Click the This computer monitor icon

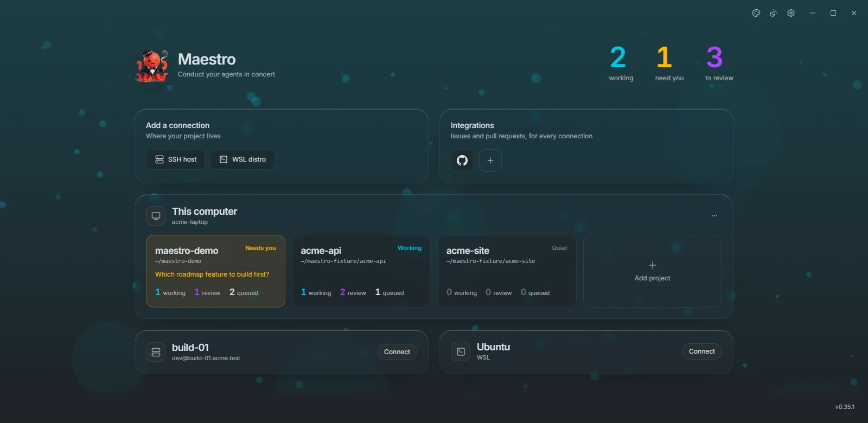[156, 216]
